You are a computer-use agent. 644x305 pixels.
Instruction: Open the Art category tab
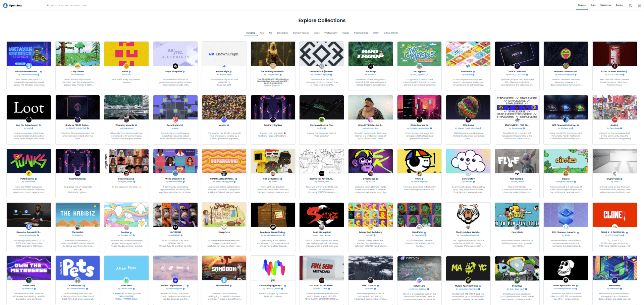coord(270,33)
